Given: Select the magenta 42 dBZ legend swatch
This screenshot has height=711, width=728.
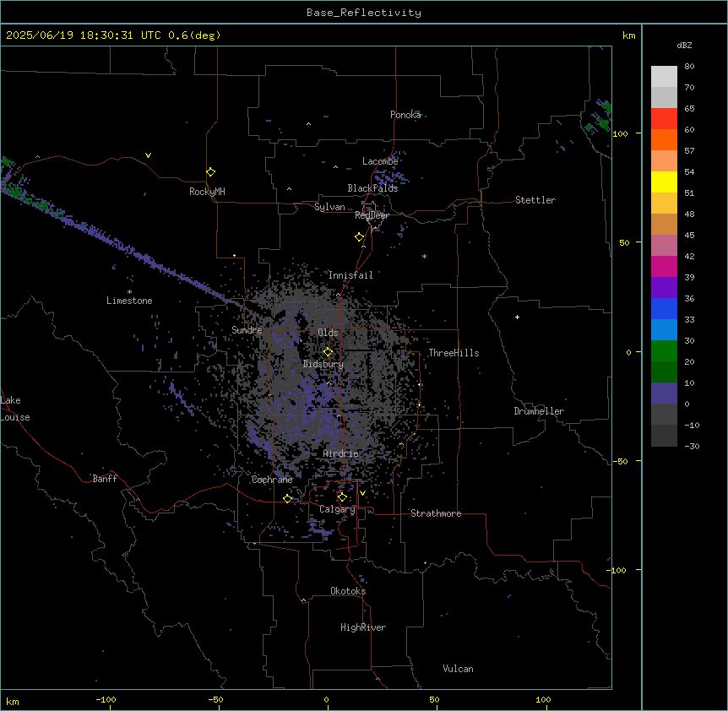Looking at the screenshot, I should click(x=664, y=266).
